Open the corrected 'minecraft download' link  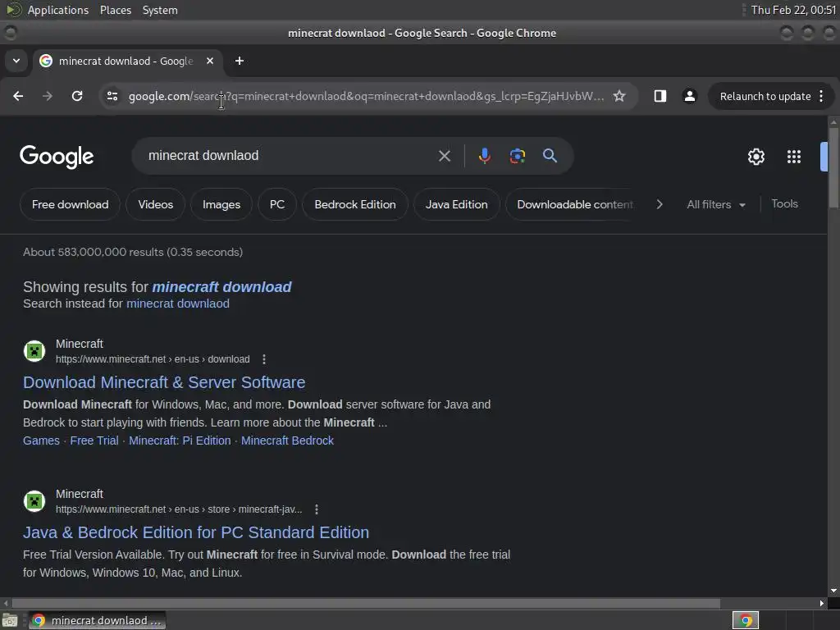(x=221, y=287)
